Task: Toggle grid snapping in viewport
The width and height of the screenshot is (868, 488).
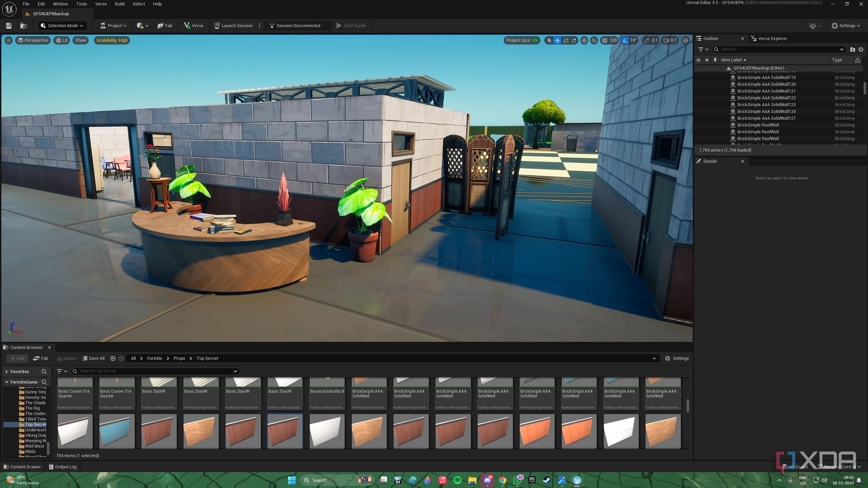Action: pos(605,40)
